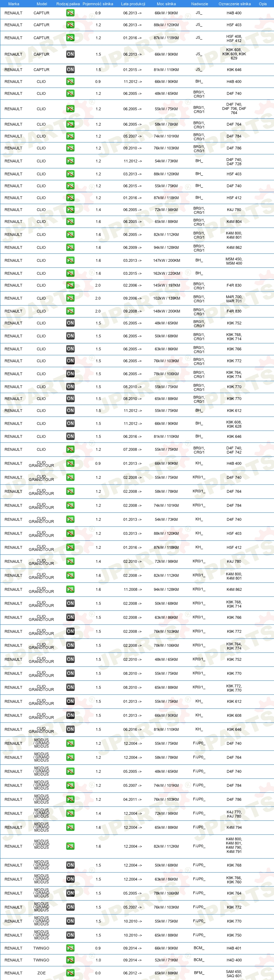Click diesel ON icon in MODUS K9K 750 row
The height and width of the screenshot is (980, 274).
click(70, 935)
